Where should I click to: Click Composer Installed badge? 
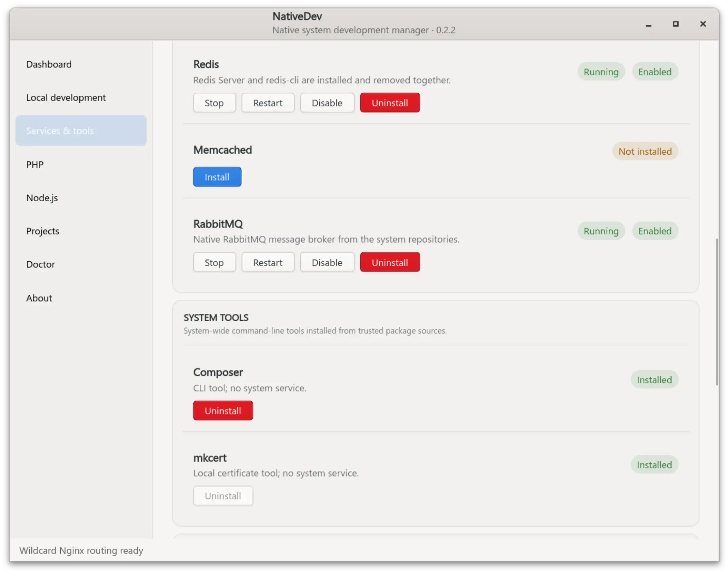[654, 380]
